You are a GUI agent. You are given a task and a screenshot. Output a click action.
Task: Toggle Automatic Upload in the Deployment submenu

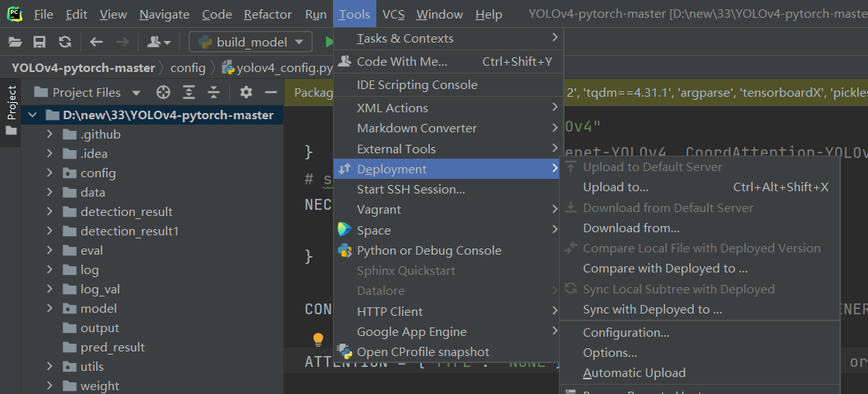pyautogui.click(x=634, y=373)
